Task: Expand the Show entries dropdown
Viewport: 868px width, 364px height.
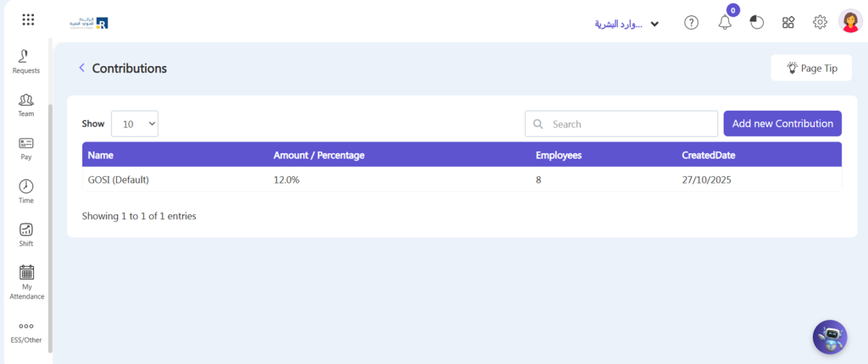Action: click(x=135, y=124)
